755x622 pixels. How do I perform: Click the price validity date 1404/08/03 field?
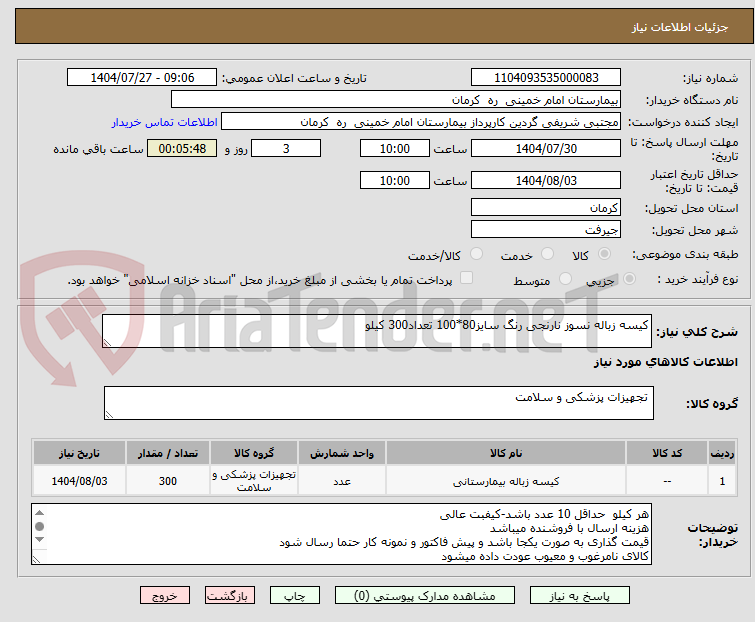click(546, 180)
